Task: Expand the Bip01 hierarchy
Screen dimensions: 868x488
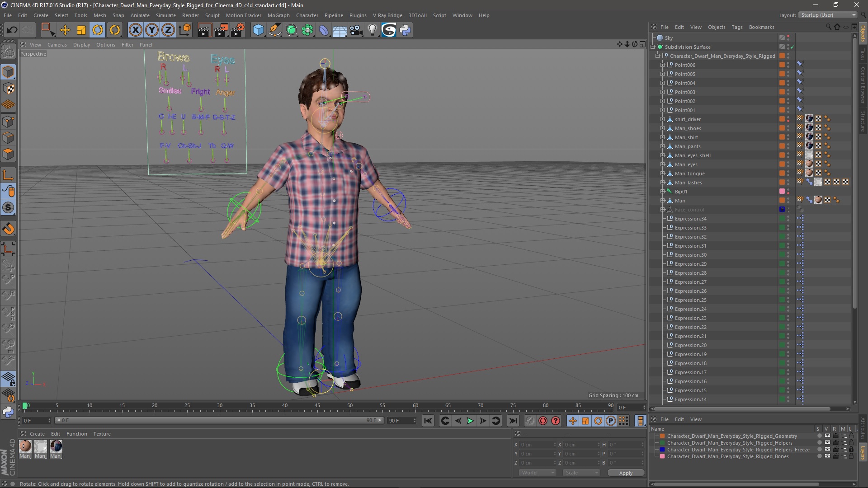Action: 663,192
